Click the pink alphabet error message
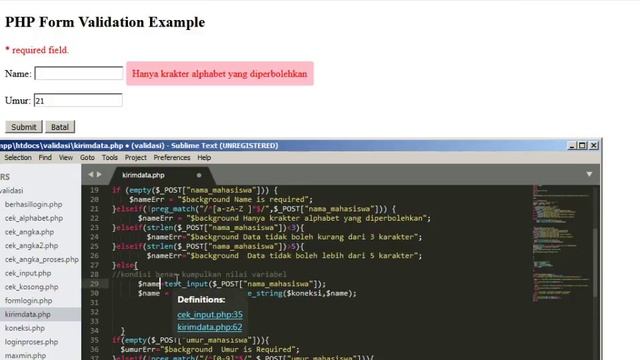640x360 pixels. 220,74
